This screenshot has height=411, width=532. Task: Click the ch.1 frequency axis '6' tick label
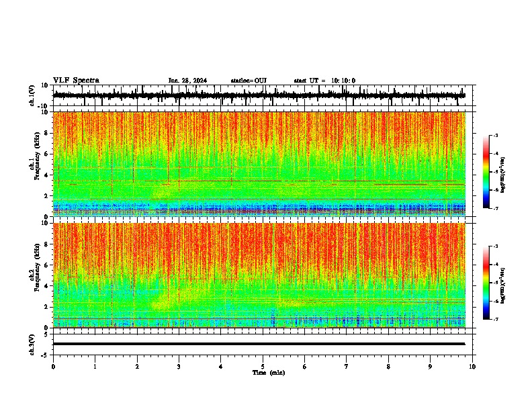pyautogui.click(x=47, y=154)
